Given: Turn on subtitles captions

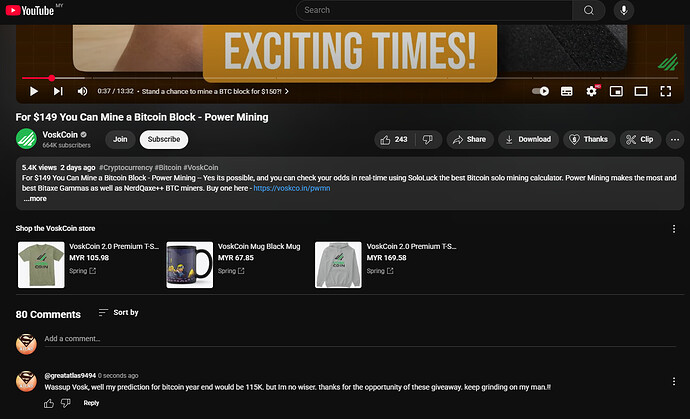Looking at the screenshot, I should 566,91.
